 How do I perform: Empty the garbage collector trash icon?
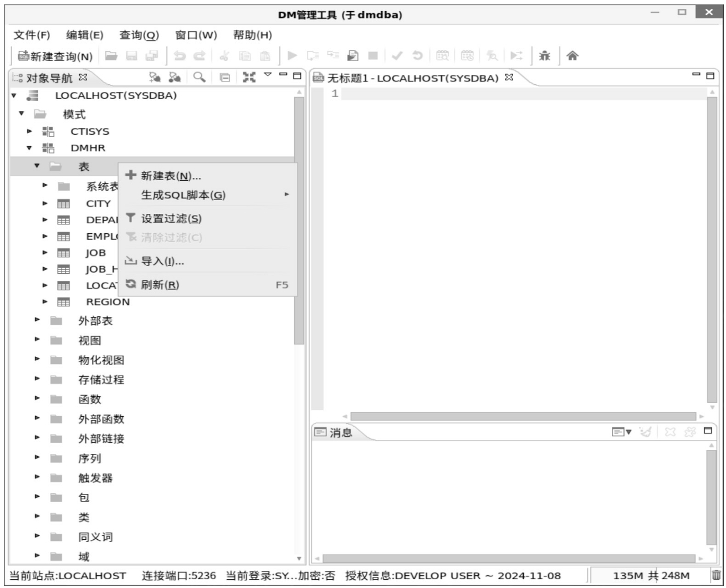[x=716, y=575]
